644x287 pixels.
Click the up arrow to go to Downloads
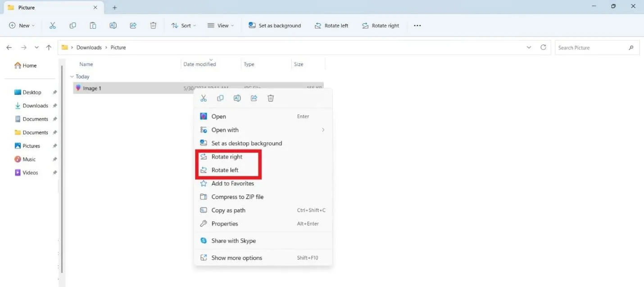(x=49, y=47)
